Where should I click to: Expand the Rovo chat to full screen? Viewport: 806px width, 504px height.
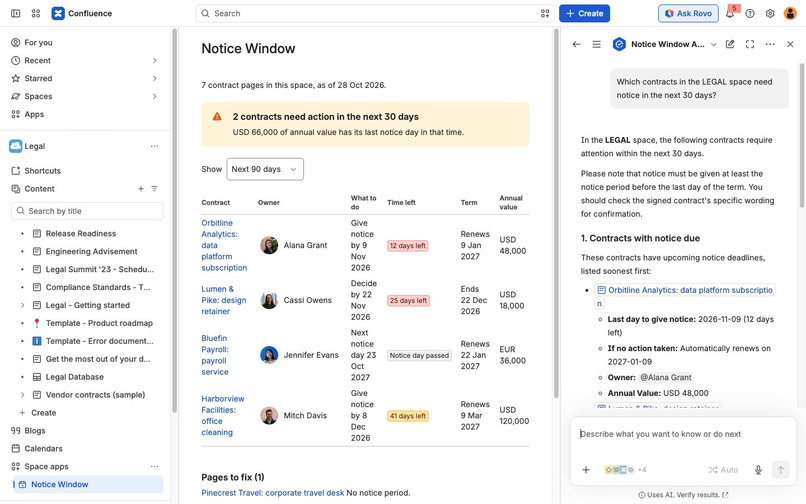click(750, 44)
